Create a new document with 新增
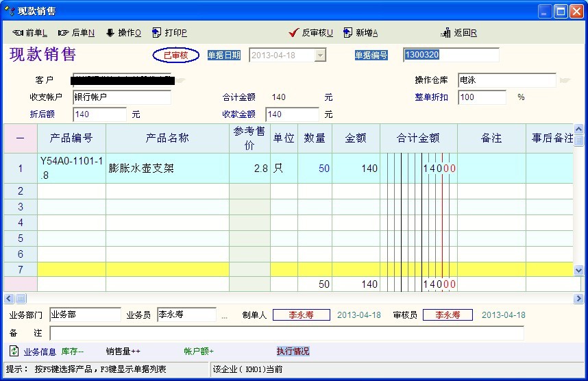 click(x=360, y=33)
